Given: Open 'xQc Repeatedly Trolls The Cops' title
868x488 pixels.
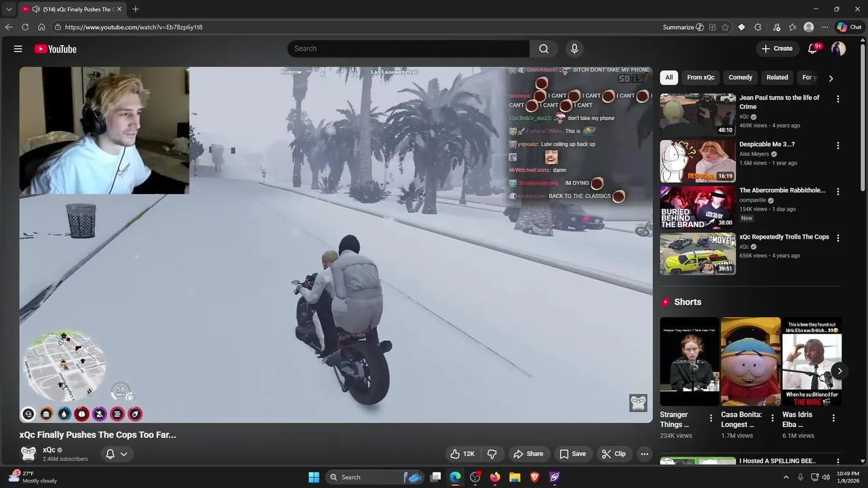Looking at the screenshot, I should pyautogui.click(x=784, y=237).
